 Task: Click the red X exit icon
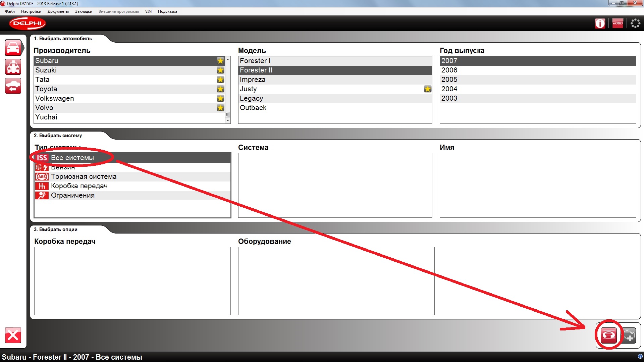tap(13, 335)
